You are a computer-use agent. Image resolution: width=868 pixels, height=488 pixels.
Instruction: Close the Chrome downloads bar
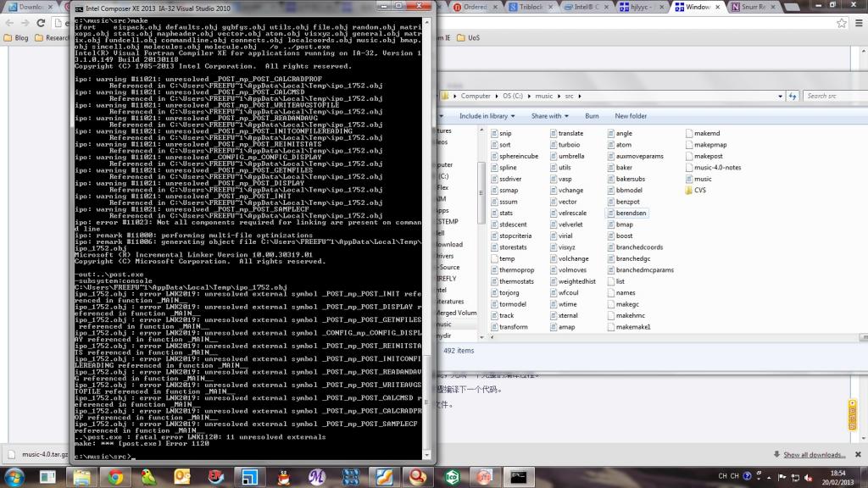click(858, 454)
